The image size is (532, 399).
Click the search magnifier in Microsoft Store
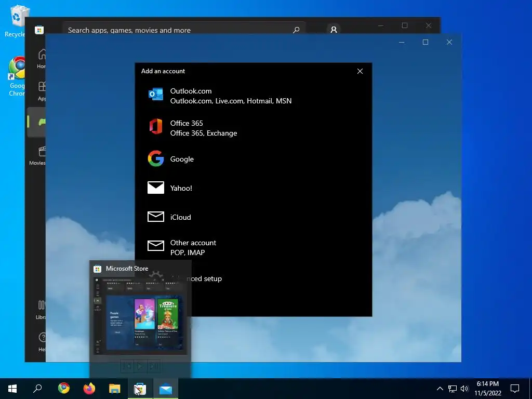click(296, 30)
